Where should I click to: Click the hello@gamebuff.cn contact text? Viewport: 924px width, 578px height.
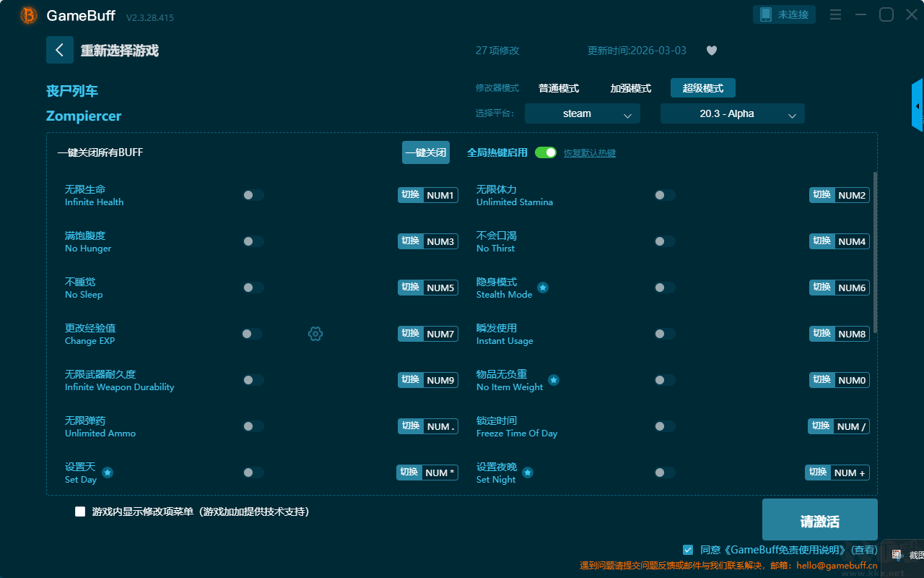837,566
